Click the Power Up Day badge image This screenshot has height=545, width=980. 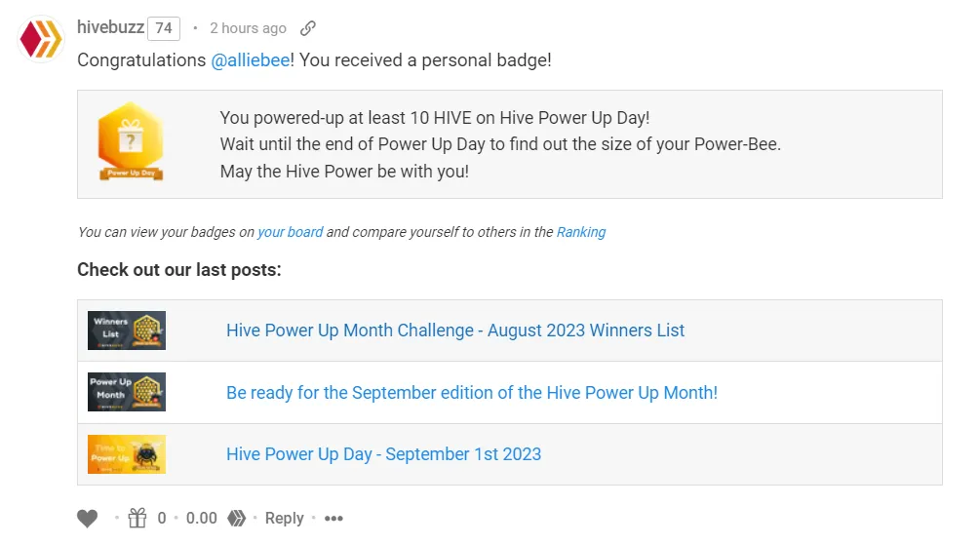131,141
